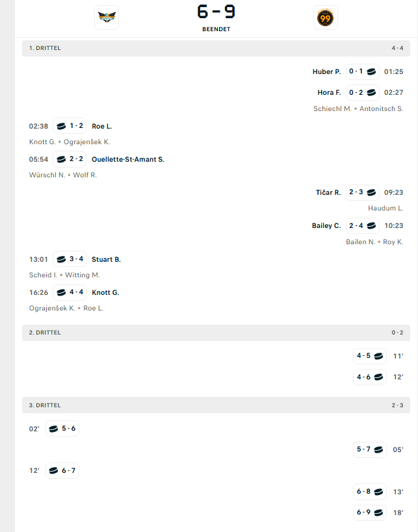Click the 1-2 goal puck badge
Image resolution: width=418 pixels, height=532 pixels.
click(x=70, y=126)
